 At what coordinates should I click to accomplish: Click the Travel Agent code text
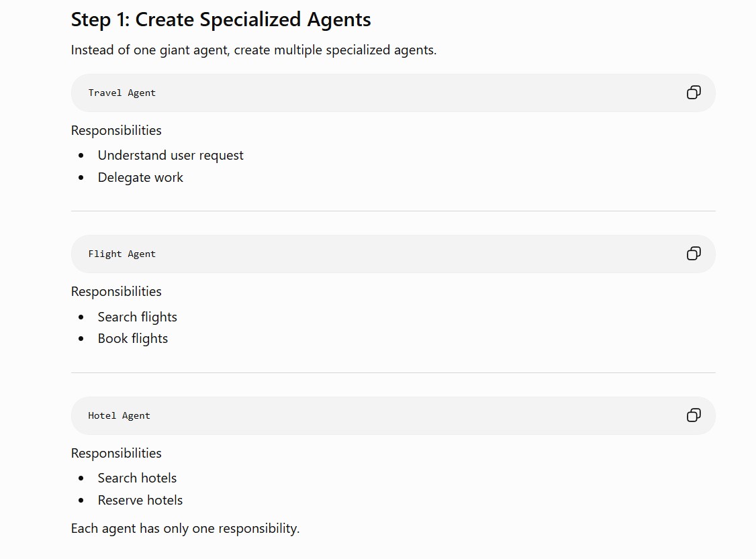pyautogui.click(x=122, y=93)
